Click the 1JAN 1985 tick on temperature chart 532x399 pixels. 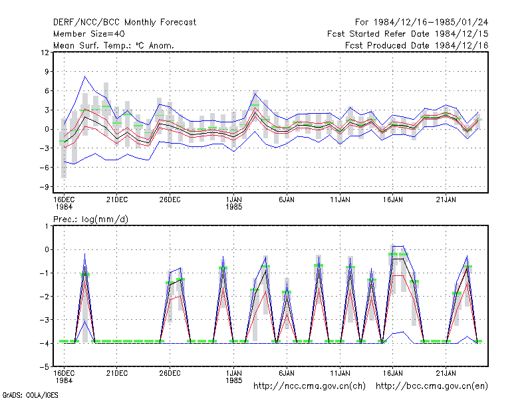point(234,203)
